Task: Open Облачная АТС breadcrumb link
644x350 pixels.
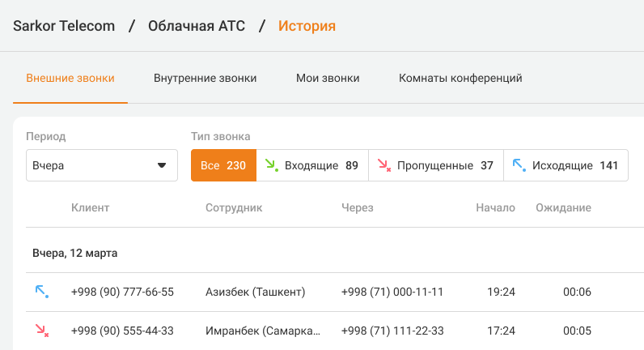Action: pos(197,26)
